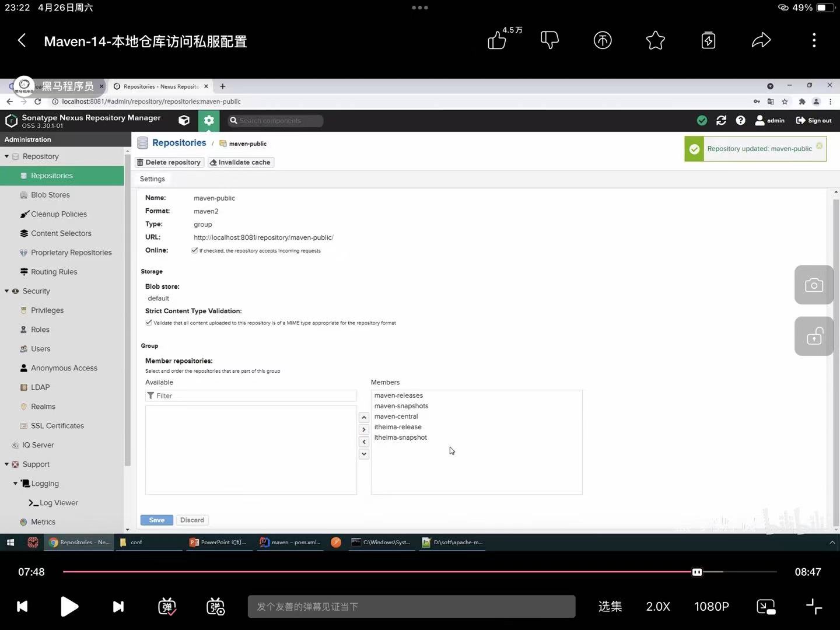The image size is (840, 630).
Task: Switch to the Repositories browser tab
Action: click(160, 86)
